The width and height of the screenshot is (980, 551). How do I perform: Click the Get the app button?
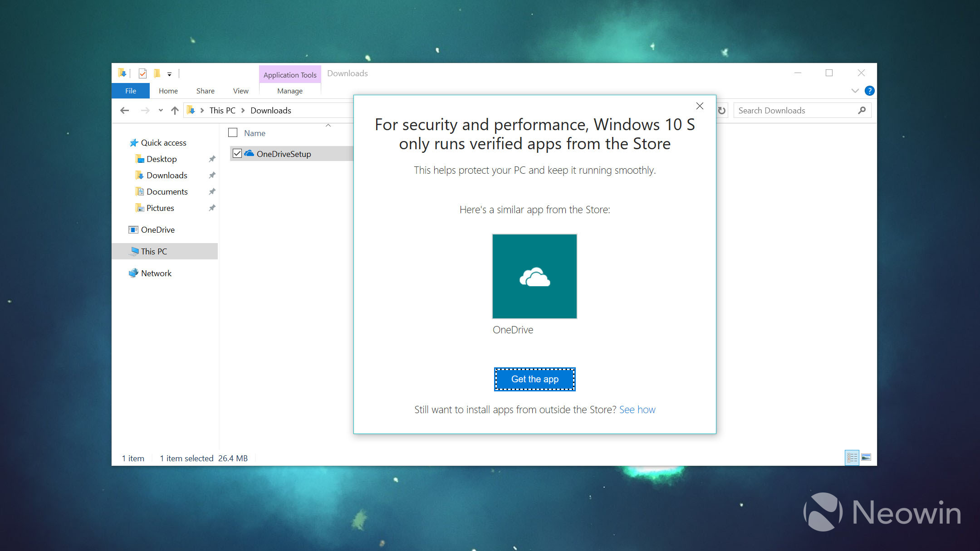534,379
